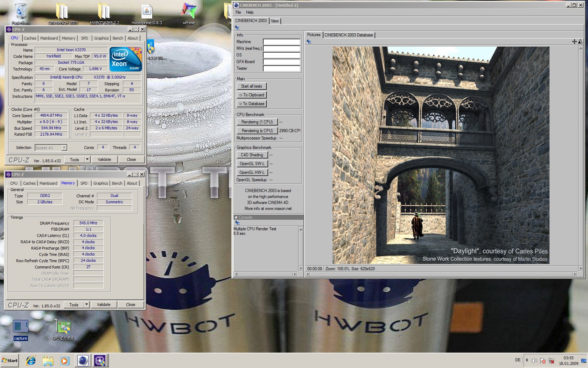Image resolution: width=588 pixels, height=368 pixels.
Task: Open the Help menu in CINEBENCH
Action: click(250, 12)
